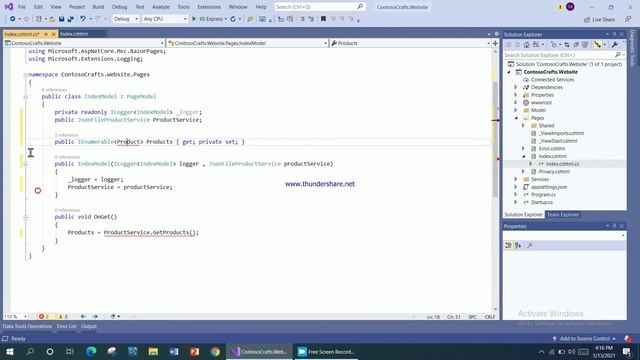Click the Navigate Backward toolbar icon
The width and height of the screenshot is (640, 360).
[13, 19]
